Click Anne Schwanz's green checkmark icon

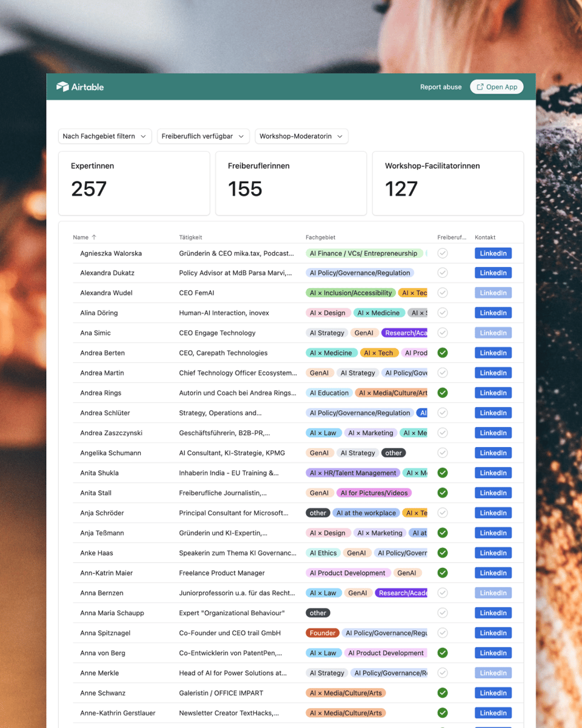[x=443, y=693]
